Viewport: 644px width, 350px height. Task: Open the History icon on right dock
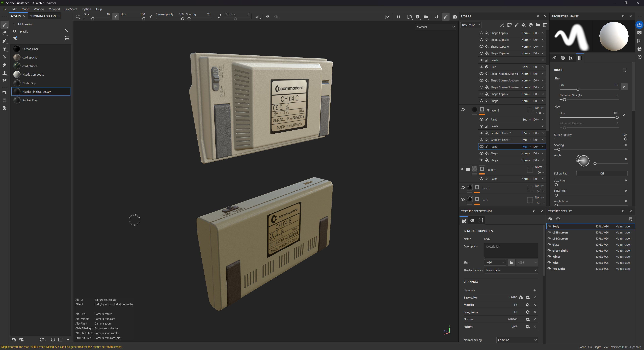tap(639, 57)
